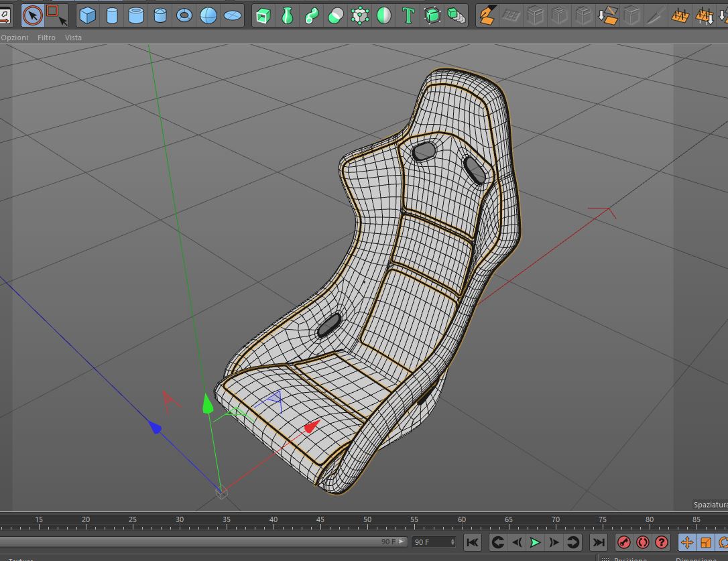Toggle the red Autokeying button
Screen dimensions: 728x561
643,542
